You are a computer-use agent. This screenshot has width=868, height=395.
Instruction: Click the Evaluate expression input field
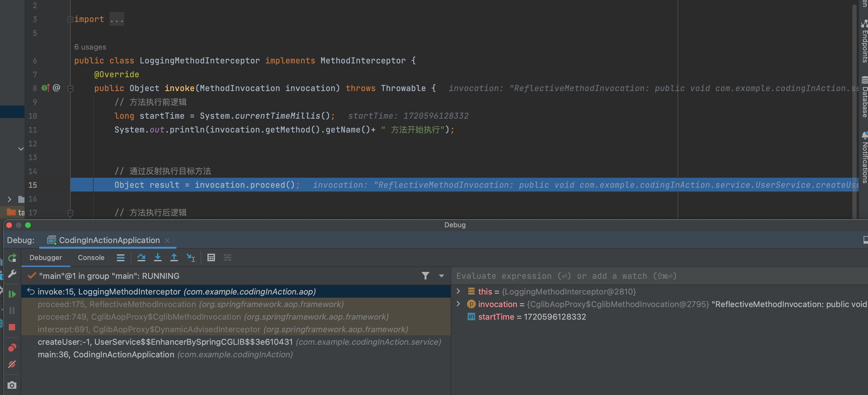coord(640,276)
